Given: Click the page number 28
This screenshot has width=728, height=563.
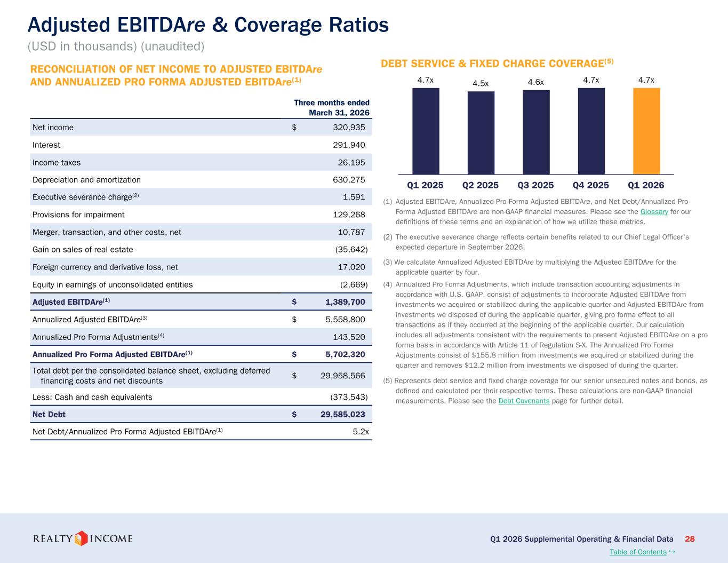Looking at the screenshot, I should click(x=690, y=539).
